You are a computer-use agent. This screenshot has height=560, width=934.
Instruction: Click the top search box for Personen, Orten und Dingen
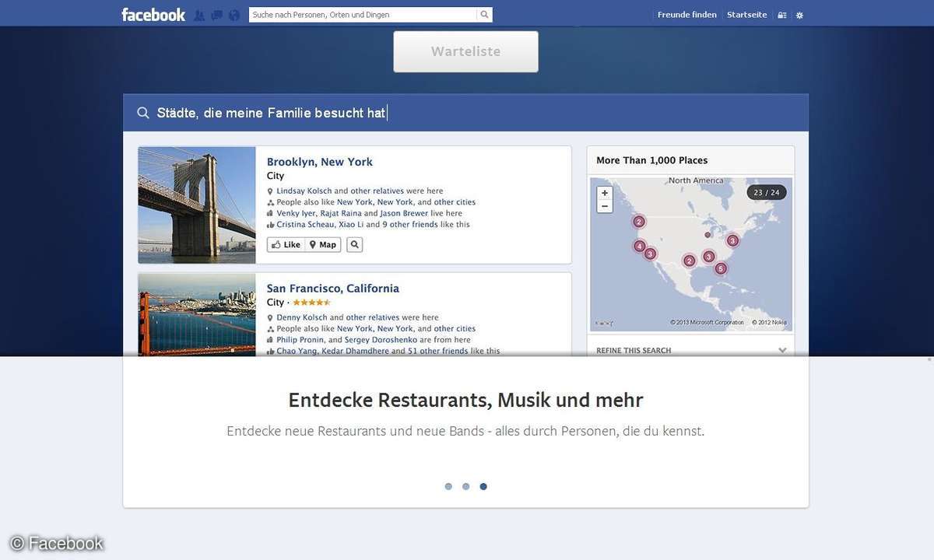click(x=363, y=15)
